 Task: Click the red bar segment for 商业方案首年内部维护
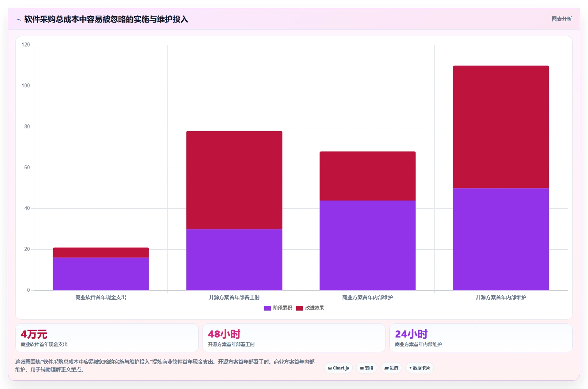coord(368,176)
